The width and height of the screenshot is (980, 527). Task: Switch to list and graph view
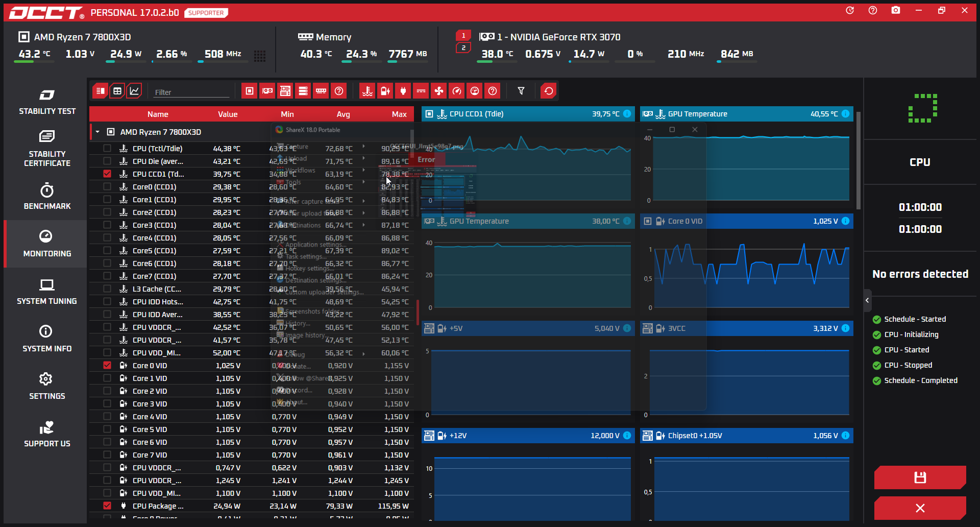pyautogui.click(x=101, y=91)
